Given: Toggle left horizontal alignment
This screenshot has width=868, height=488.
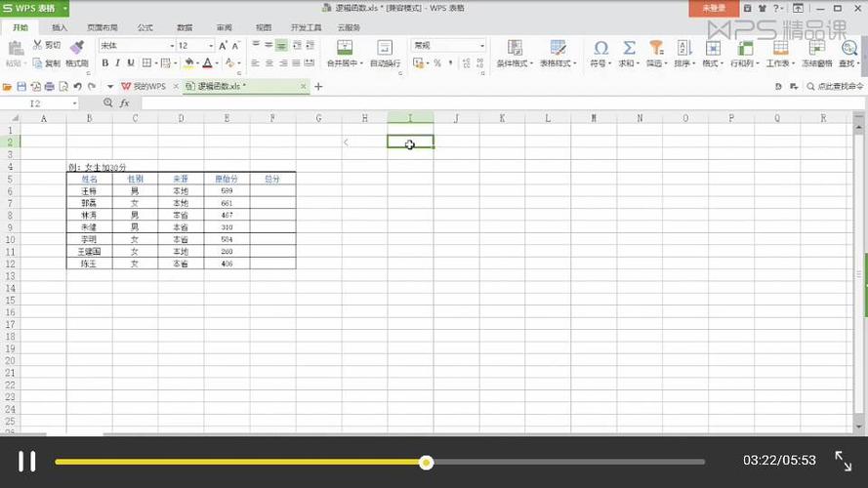Looking at the screenshot, I should 255,63.
